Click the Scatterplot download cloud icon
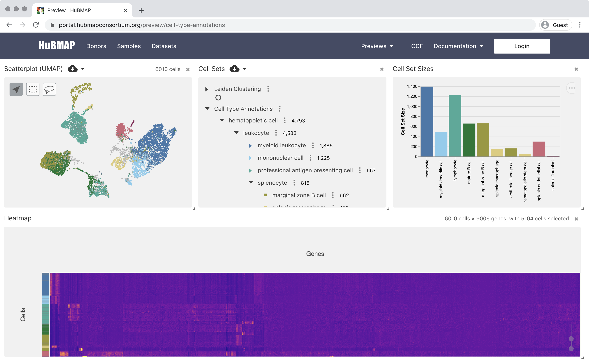Screen dimensions: 589x364 72,69
